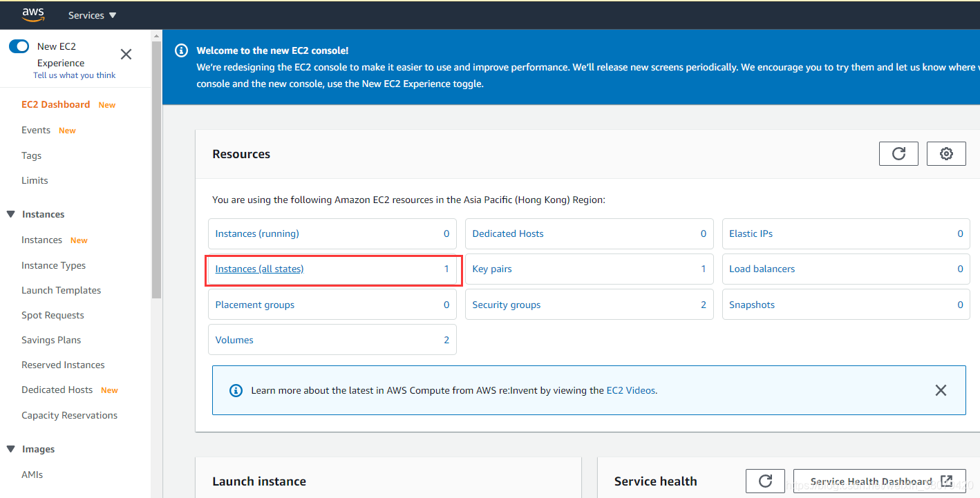The width and height of the screenshot is (980, 498).
Task: Click the AWS logo home icon
Action: [32, 15]
